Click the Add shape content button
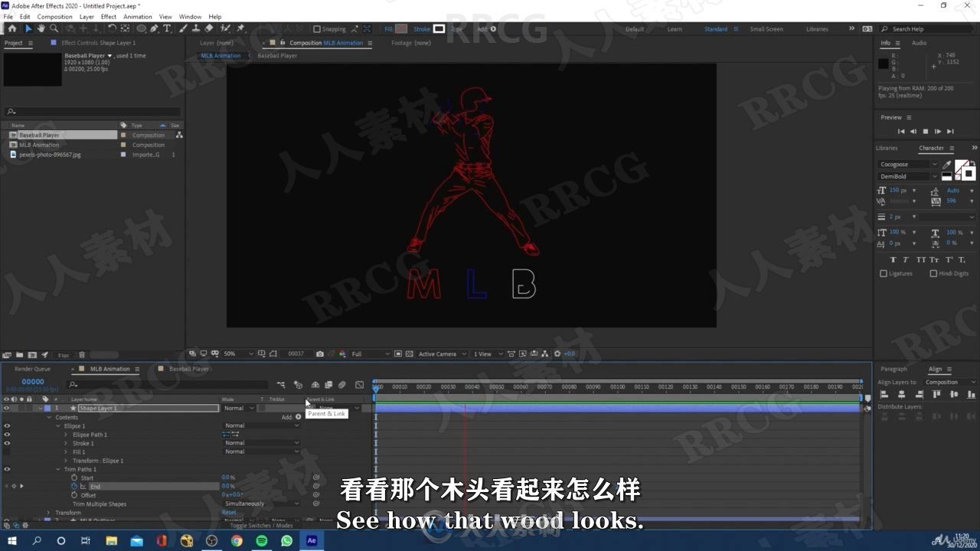 299,417
